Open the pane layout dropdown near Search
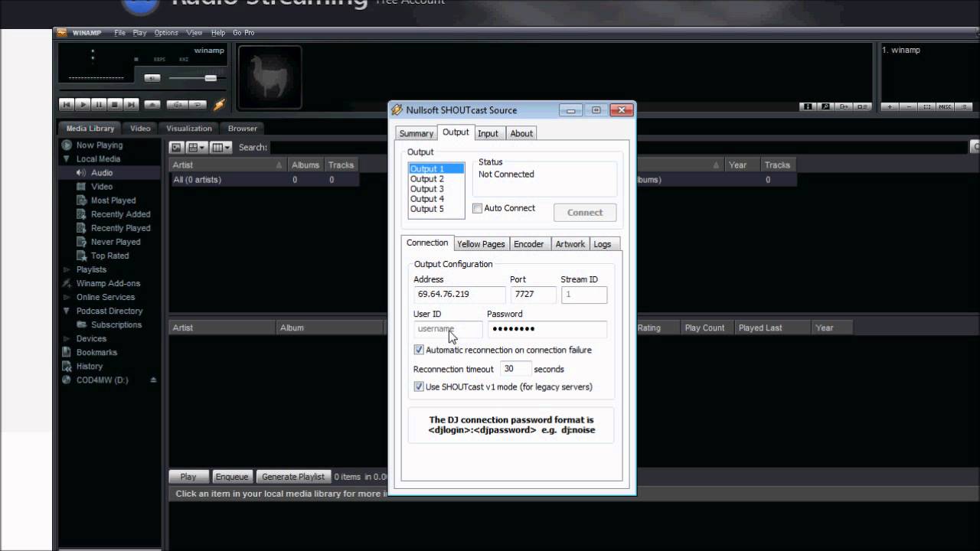 pos(197,147)
